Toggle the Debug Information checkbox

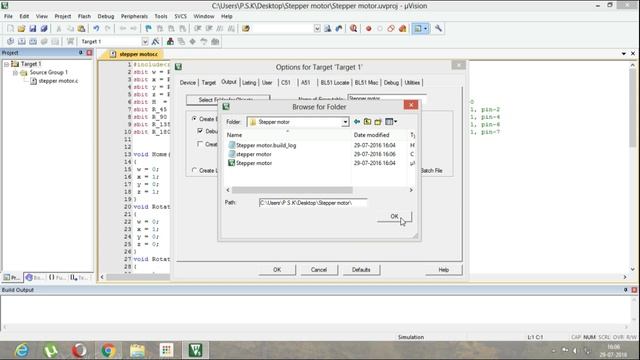click(x=200, y=131)
